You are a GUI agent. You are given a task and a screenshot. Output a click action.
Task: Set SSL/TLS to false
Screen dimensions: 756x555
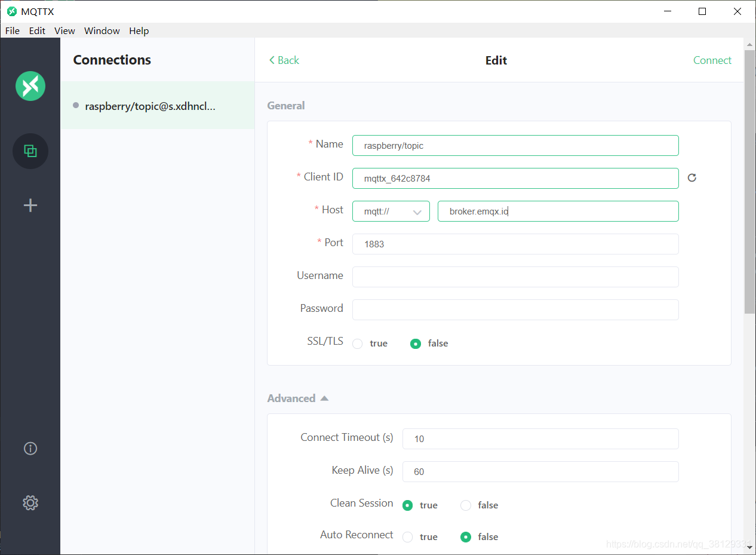(x=416, y=344)
